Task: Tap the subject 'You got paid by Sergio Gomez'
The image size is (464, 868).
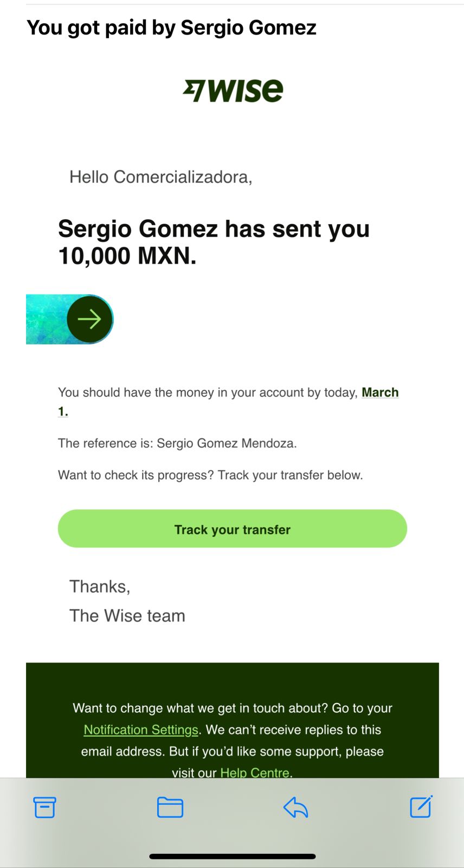Action: click(x=171, y=28)
